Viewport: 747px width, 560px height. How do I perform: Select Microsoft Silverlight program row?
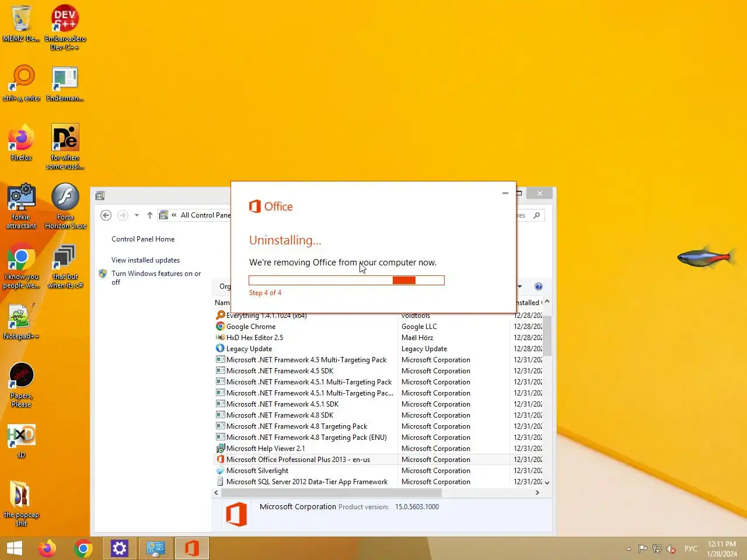point(257,471)
